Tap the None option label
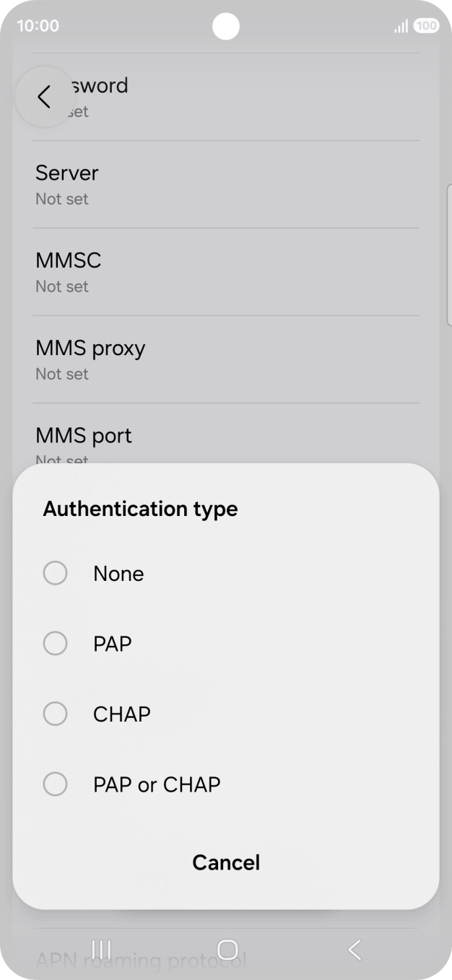This screenshot has width=452, height=980. pyautogui.click(x=118, y=574)
